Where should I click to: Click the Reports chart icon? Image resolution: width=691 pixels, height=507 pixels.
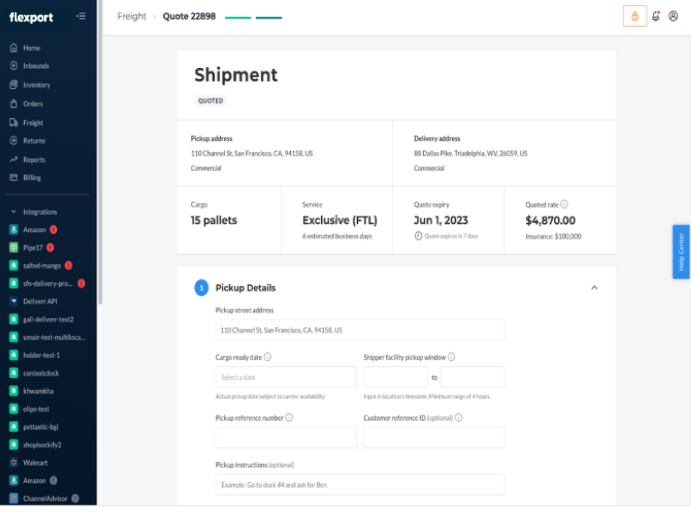[x=14, y=159]
